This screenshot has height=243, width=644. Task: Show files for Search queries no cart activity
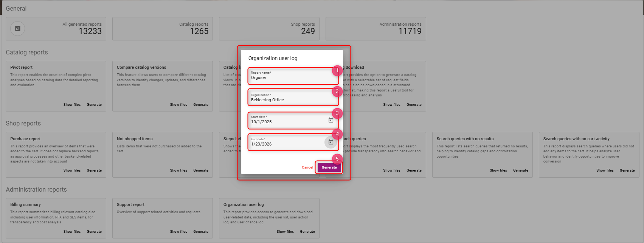tap(605, 170)
